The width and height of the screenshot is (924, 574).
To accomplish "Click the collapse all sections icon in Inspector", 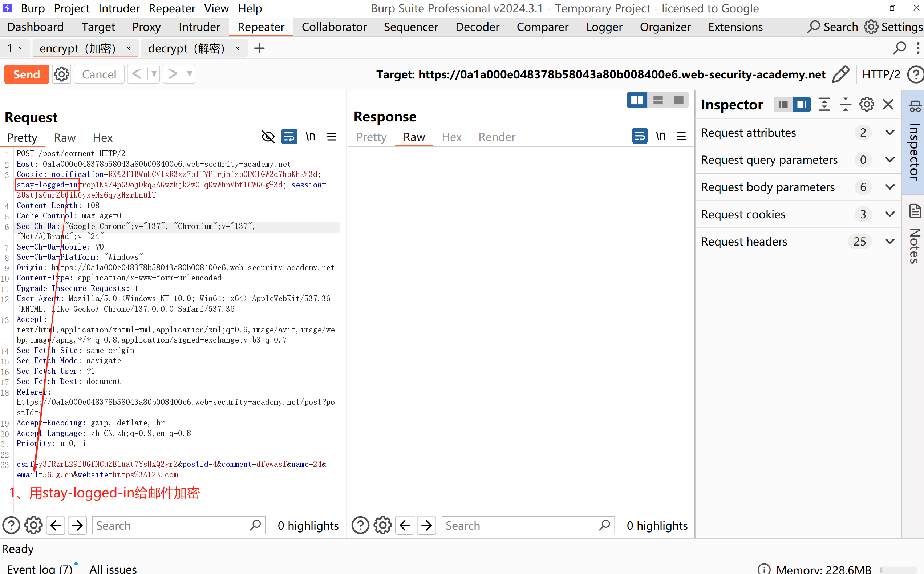I will click(845, 104).
